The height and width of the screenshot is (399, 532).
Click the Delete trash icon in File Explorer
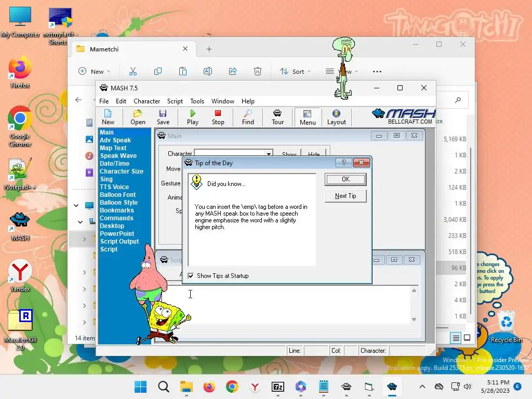pos(258,71)
